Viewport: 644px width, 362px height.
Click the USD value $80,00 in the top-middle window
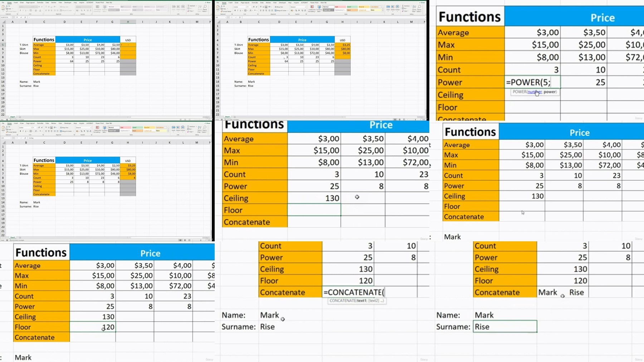(x=342, y=49)
